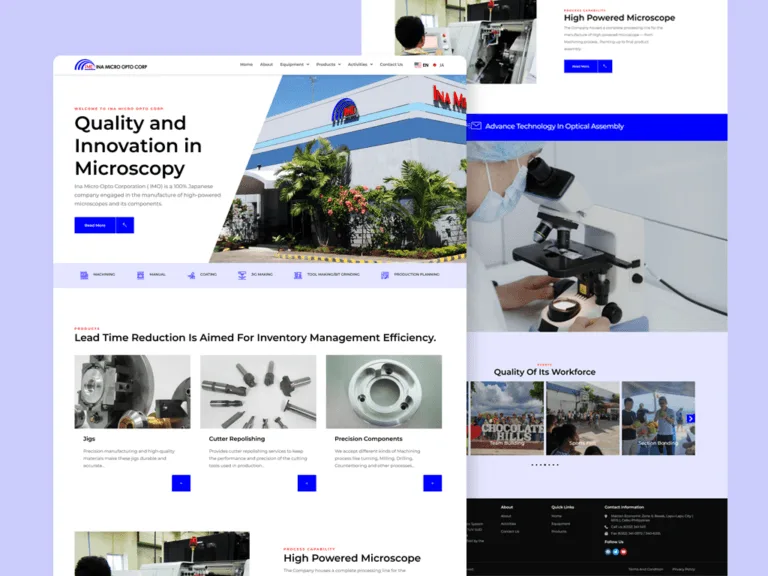The height and width of the screenshot is (576, 768).
Task: Click arrow icon beside right page's Read More
Action: [x=605, y=66]
